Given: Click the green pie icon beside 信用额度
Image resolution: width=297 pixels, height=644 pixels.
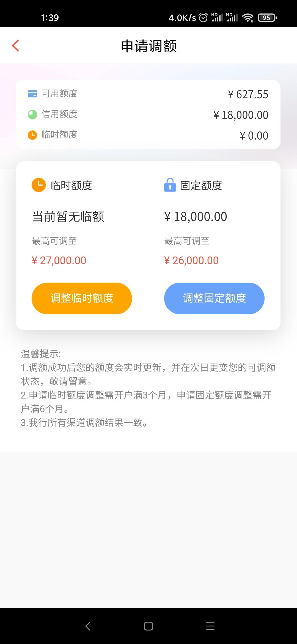Looking at the screenshot, I should click(x=32, y=114).
